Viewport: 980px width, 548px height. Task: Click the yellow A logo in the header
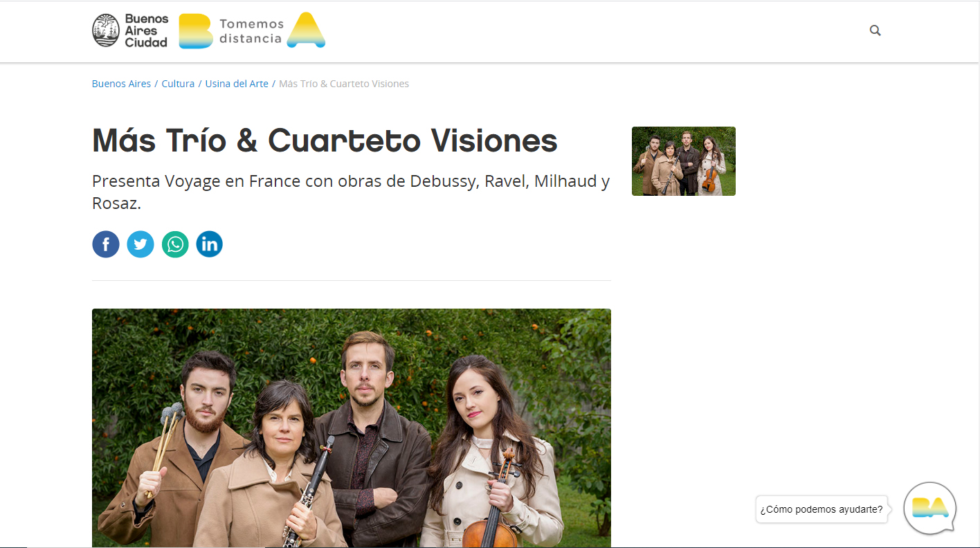pyautogui.click(x=306, y=30)
